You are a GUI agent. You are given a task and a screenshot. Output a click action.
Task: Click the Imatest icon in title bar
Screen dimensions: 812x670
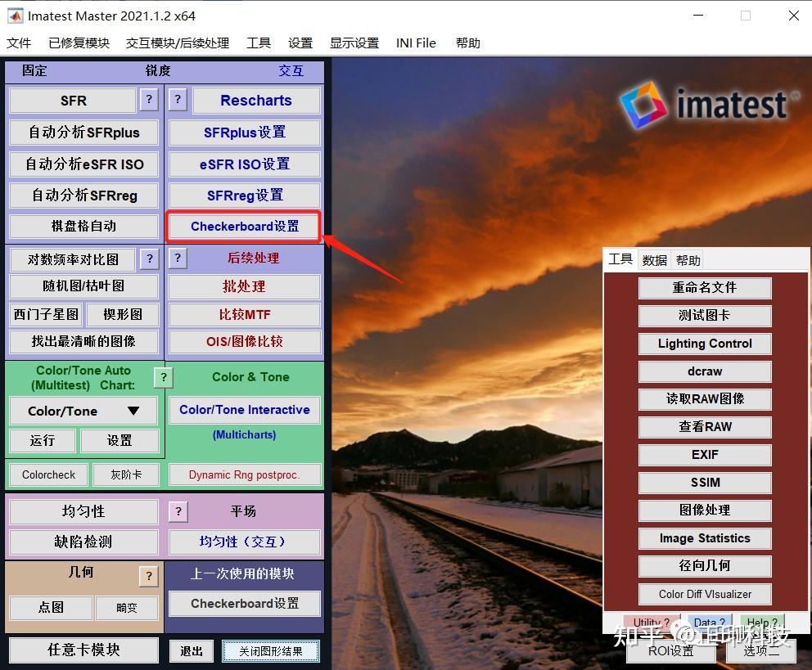(13, 15)
